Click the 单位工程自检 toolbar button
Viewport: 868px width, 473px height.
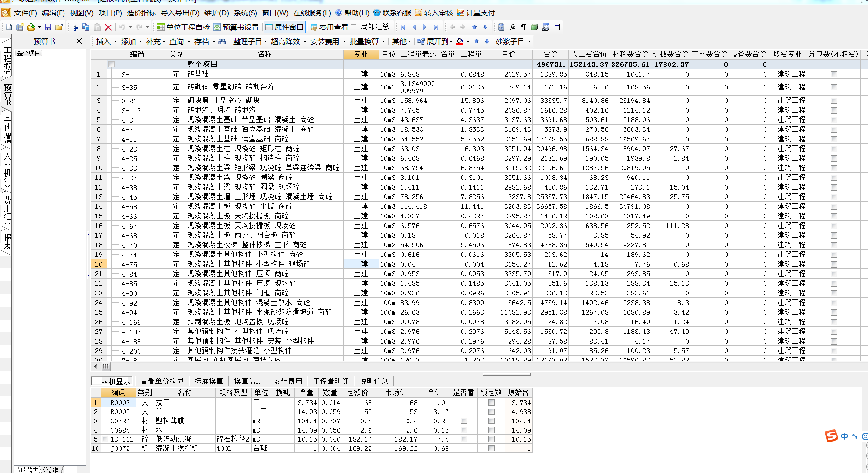[183, 27]
